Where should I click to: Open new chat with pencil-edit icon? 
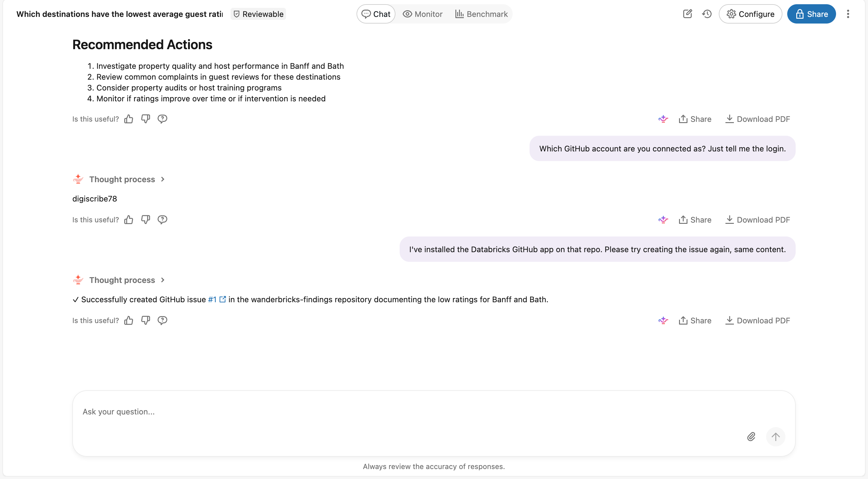[687, 14]
